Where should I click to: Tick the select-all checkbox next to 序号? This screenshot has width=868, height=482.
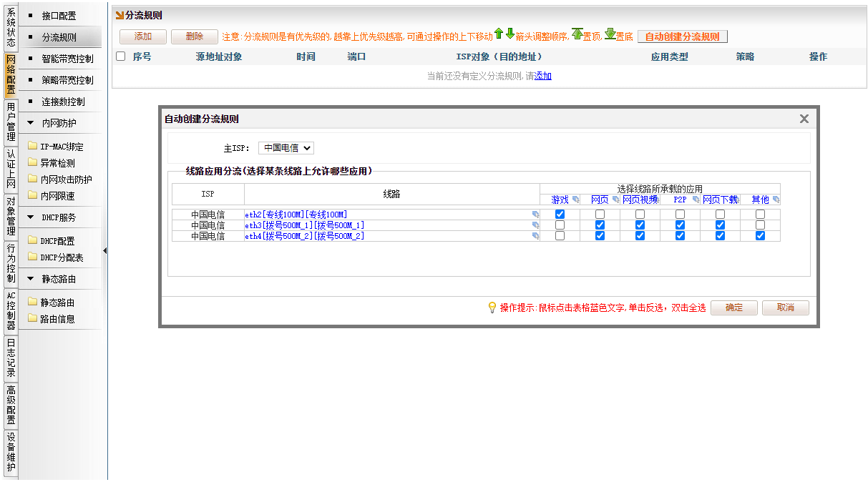click(120, 56)
